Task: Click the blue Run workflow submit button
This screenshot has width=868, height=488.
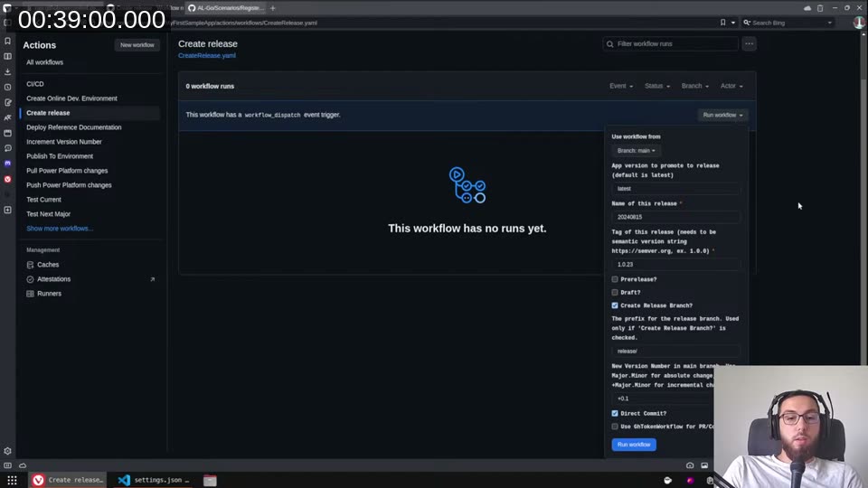Action: pos(634,445)
